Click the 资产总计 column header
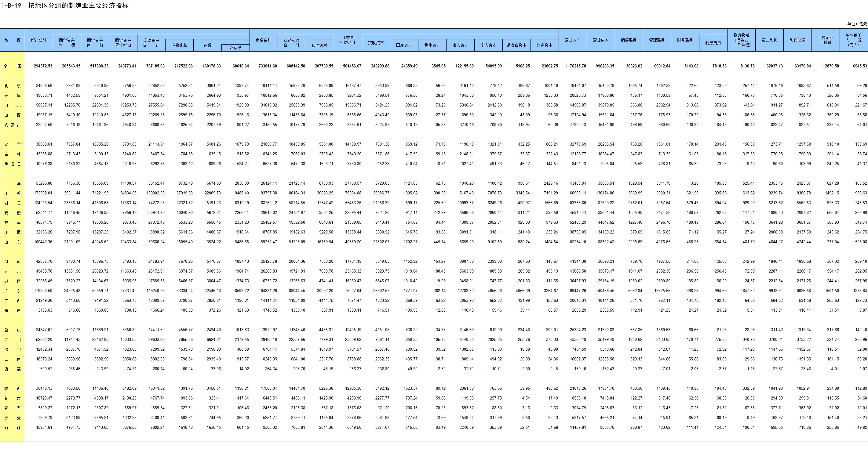The height and width of the screenshot is (452, 868). click(39, 40)
